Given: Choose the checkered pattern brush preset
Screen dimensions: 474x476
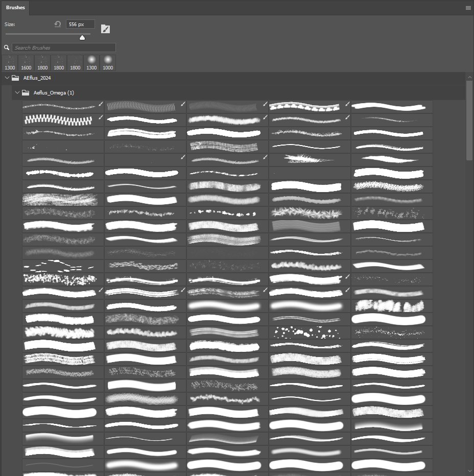Looking at the screenshot, I should pyautogui.click(x=63, y=120).
